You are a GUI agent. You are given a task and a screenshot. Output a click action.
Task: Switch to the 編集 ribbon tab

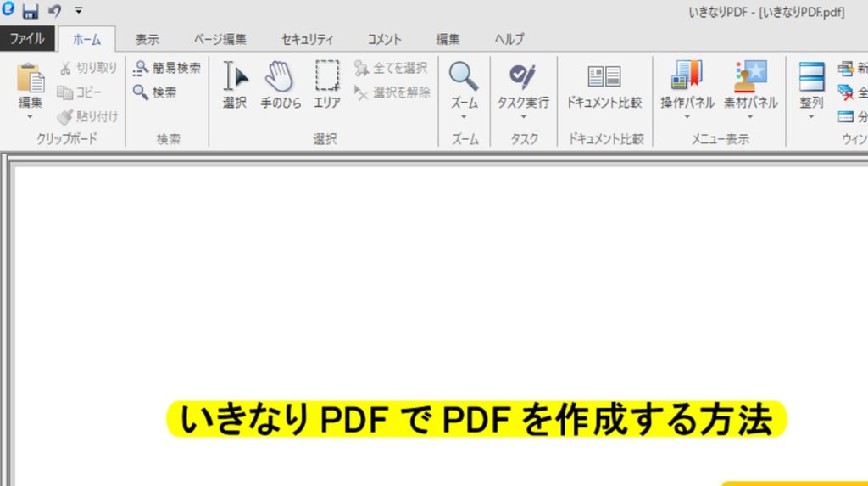pos(448,39)
